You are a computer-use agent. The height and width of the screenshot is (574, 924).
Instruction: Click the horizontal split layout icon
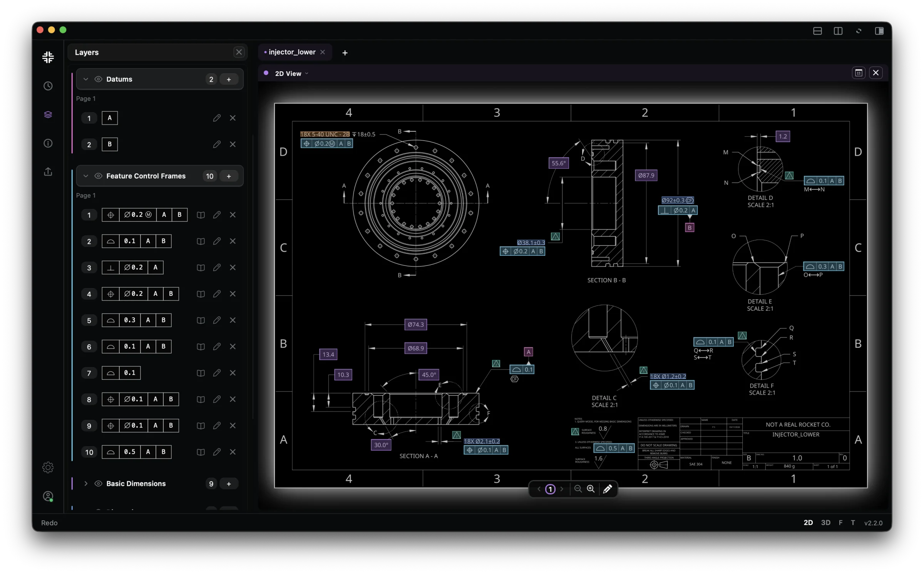(x=817, y=31)
